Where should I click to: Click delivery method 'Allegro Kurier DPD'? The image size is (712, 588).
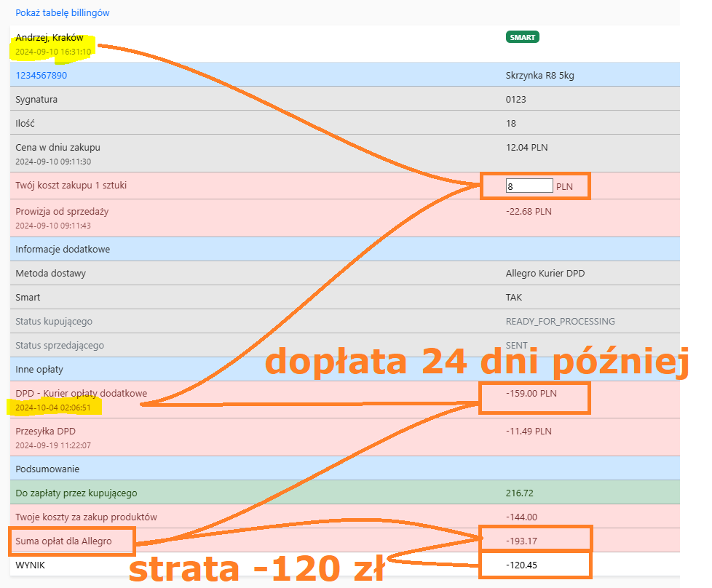[545, 274]
